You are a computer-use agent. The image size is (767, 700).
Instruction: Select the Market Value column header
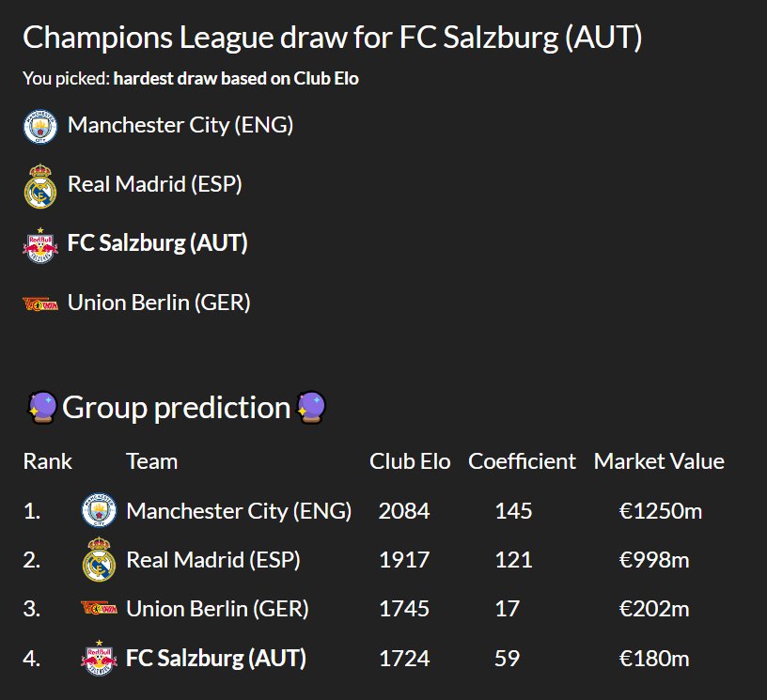click(659, 461)
